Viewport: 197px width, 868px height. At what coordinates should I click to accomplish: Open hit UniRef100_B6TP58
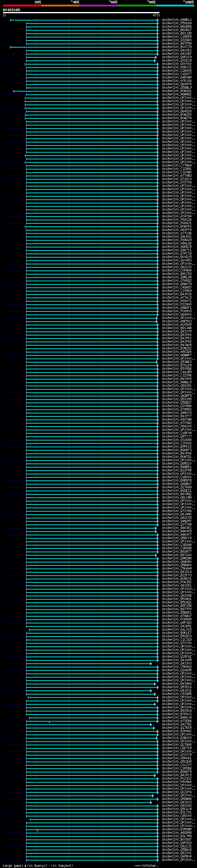[x=176, y=43]
